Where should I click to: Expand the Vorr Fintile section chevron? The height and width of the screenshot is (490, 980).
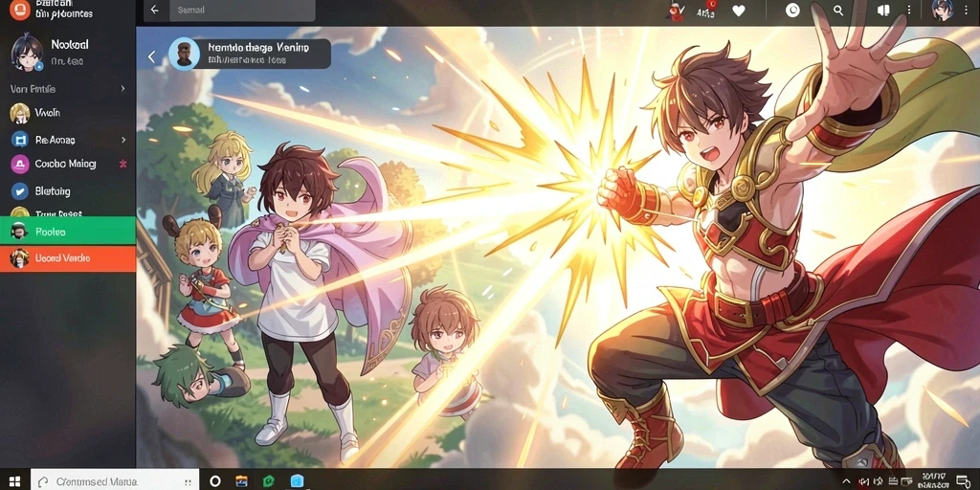123,89
